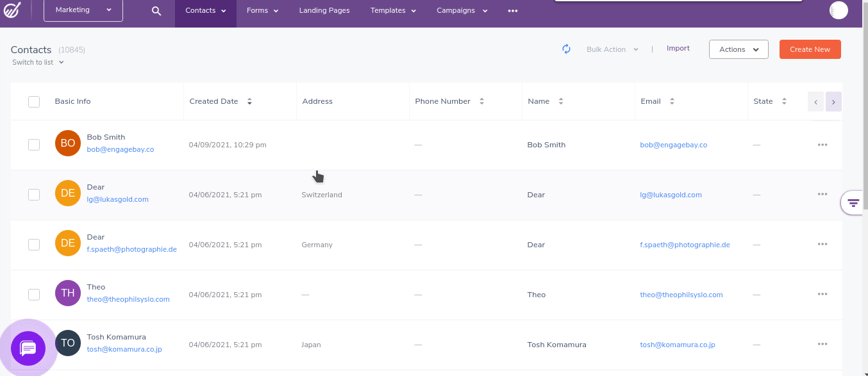Click the EngageBay logo icon
The height and width of the screenshot is (376, 868).
click(x=13, y=10)
